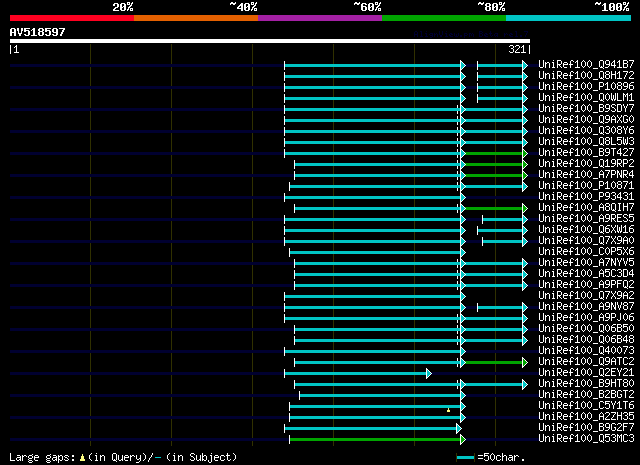Open hit UniRef100_Q941B7
Image resolution: width=640 pixels, height=465 pixels.
586,64
